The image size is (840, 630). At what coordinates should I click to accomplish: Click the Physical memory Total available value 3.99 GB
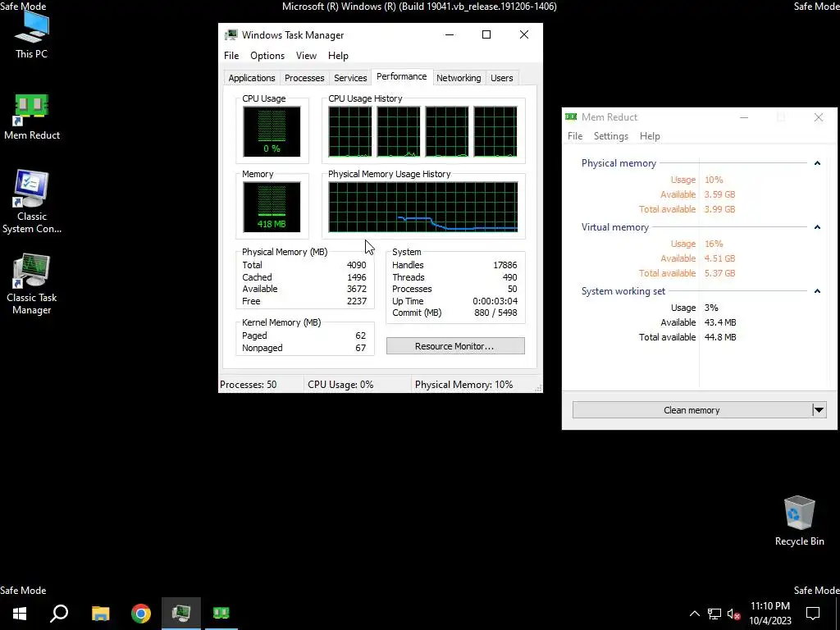719,209
